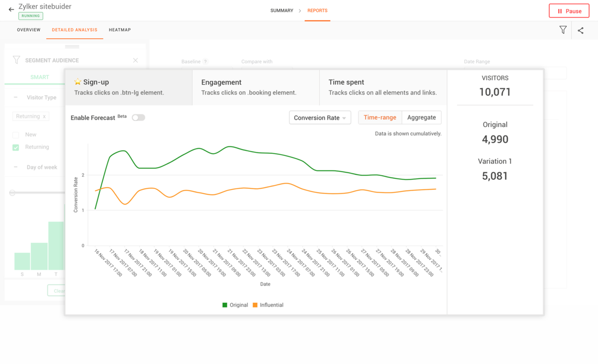Click the Baseline help question mark icon

point(205,62)
